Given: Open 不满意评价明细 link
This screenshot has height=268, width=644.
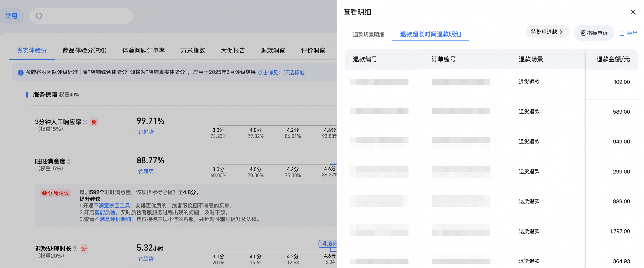Looking at the screenshot, I should pos(113,219).
